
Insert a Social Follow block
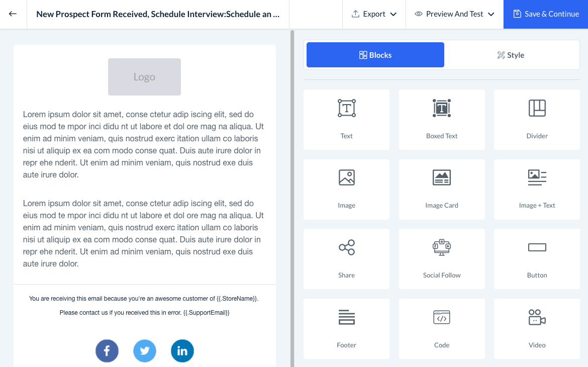(x=442, y=258)
